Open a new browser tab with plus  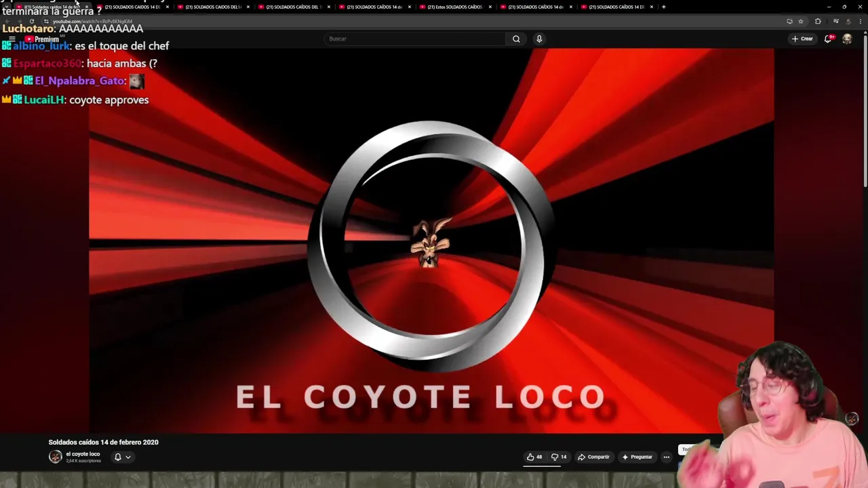(x=664, y=7)
